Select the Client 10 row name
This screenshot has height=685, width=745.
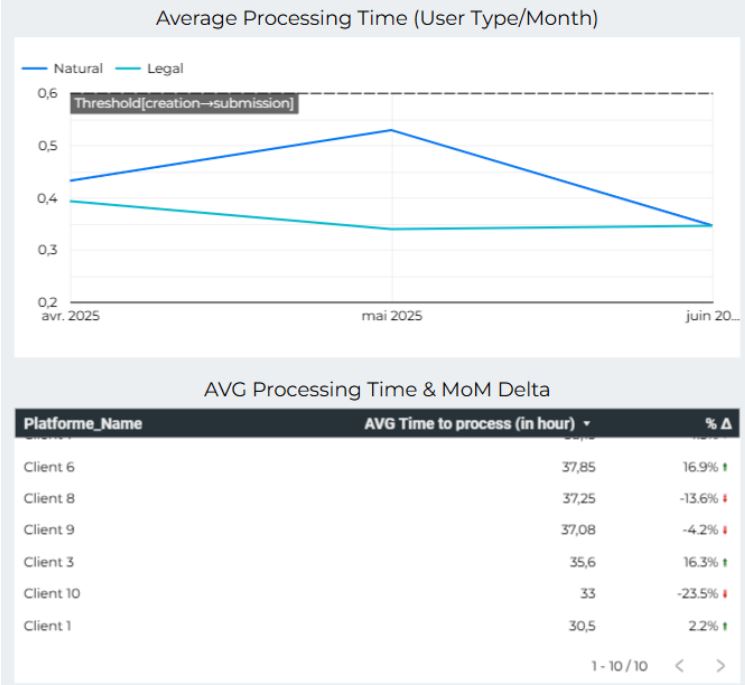[x=52, y=594]
